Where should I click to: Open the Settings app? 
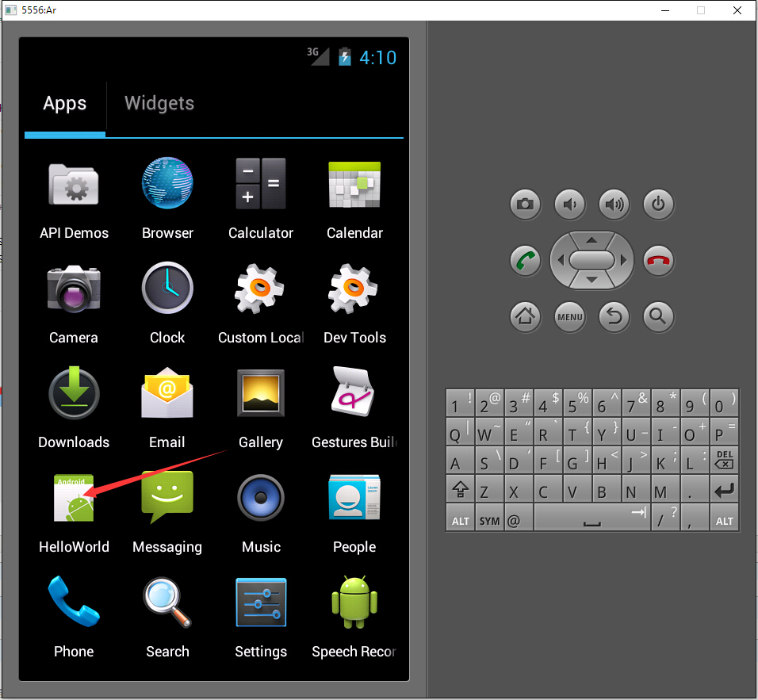point(261,619)
